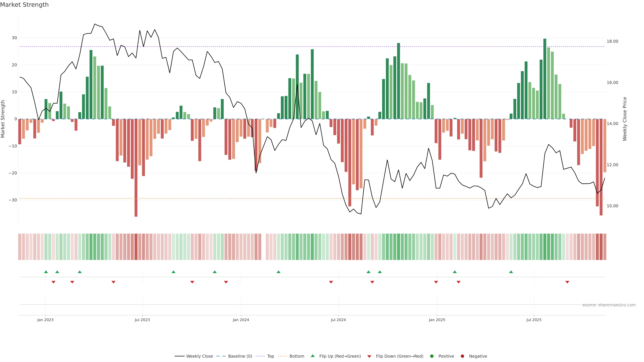Click Flip Up green triangle legend icon
This screenshot has width=644, height=362.
pyautogui.click(x=312, y=356)
